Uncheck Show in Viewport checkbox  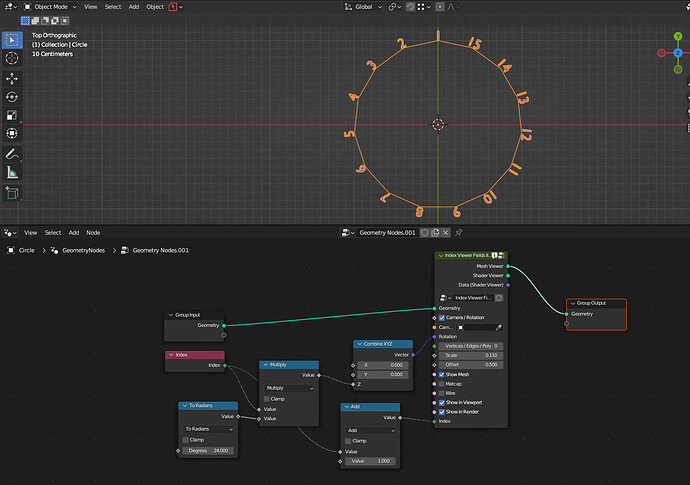pos(442,403)
